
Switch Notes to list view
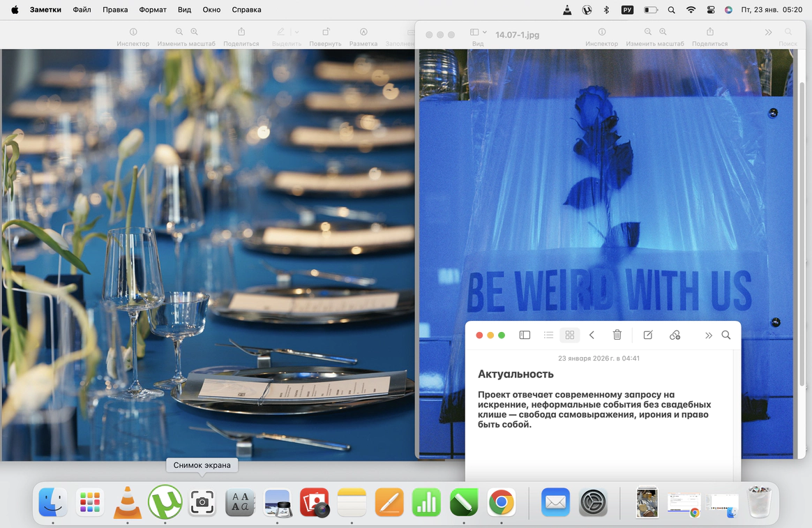pyautogui.click(x=548, y=335)
